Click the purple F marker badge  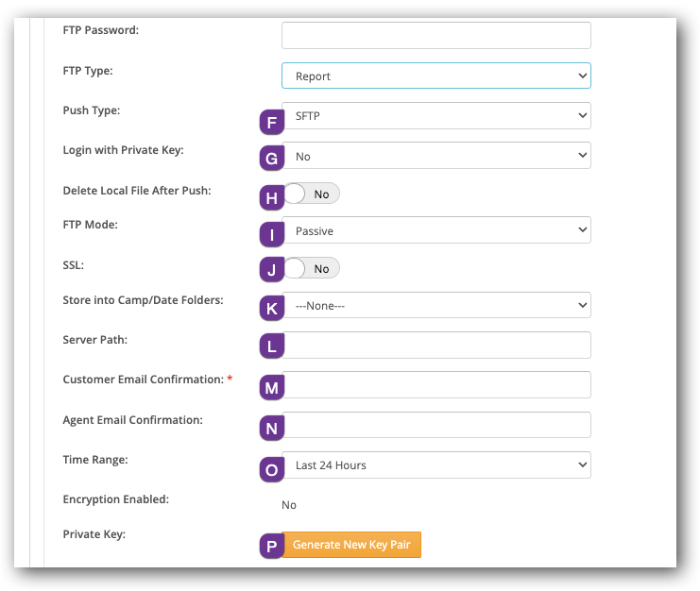tap(271, 123)
